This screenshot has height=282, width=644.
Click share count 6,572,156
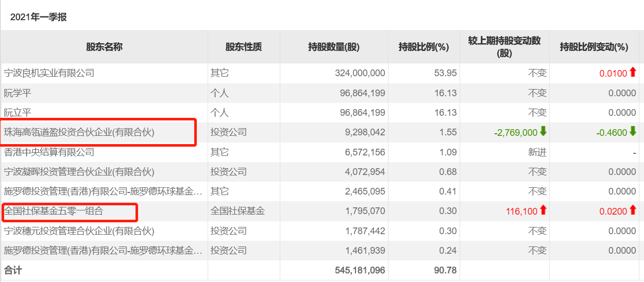pos(365,152)
